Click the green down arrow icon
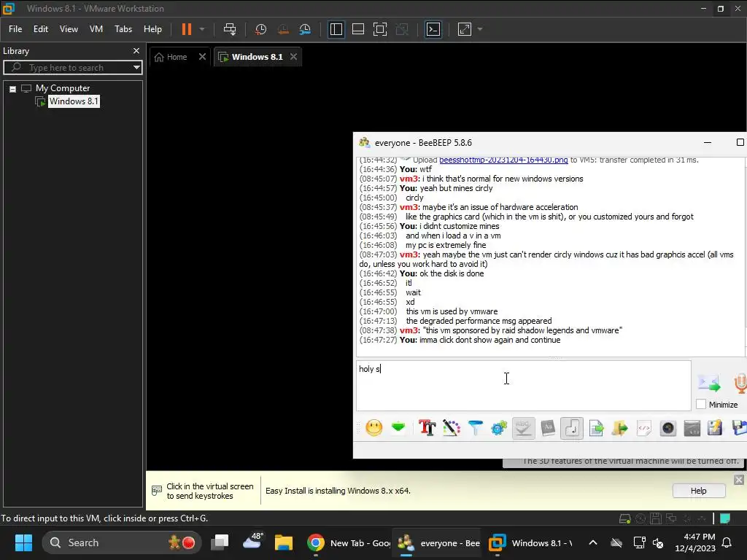 (x=398, y=427)
